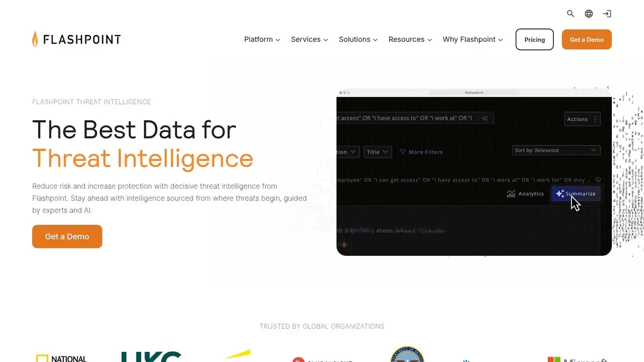Open the Sort by: Relevance dropdown
This screenshot has height=362, width=644.
tap(556, 150)
